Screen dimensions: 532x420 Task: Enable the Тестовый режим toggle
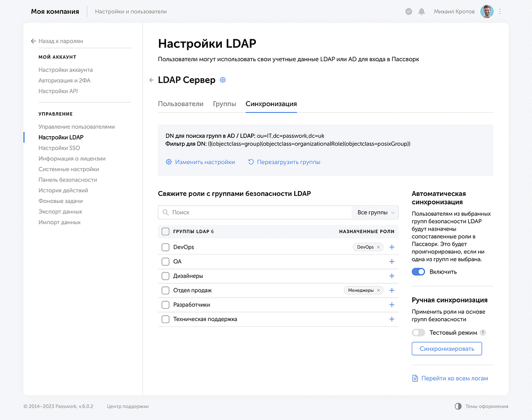coord(419,333)
